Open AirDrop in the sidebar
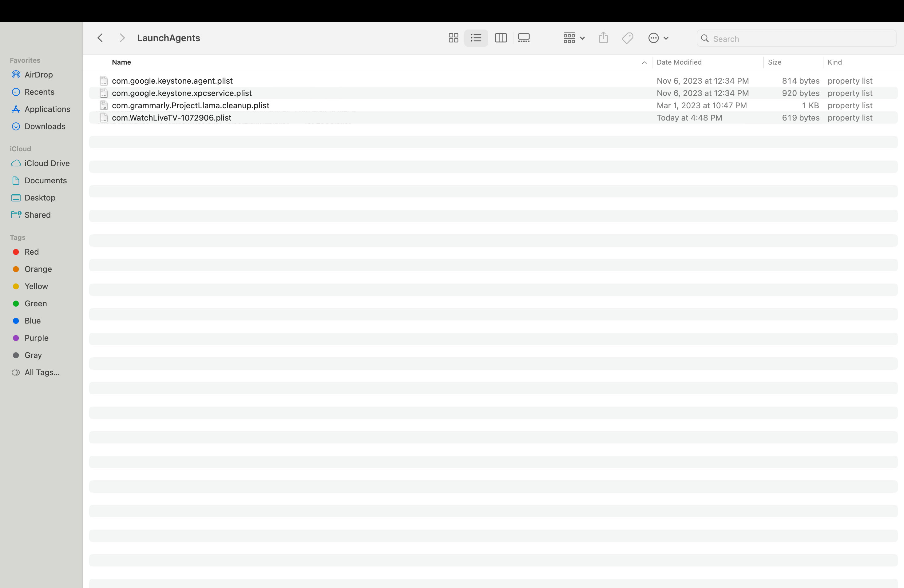This screenshot has width=904, height=588. coord(38,75)
